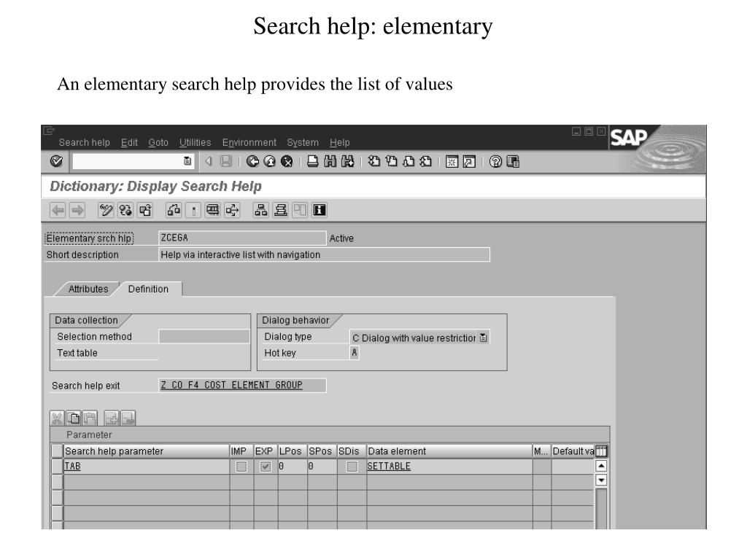Open Z_CO_F4_COST_ELEMENT_GROUP search help exit link

point(231,385)
